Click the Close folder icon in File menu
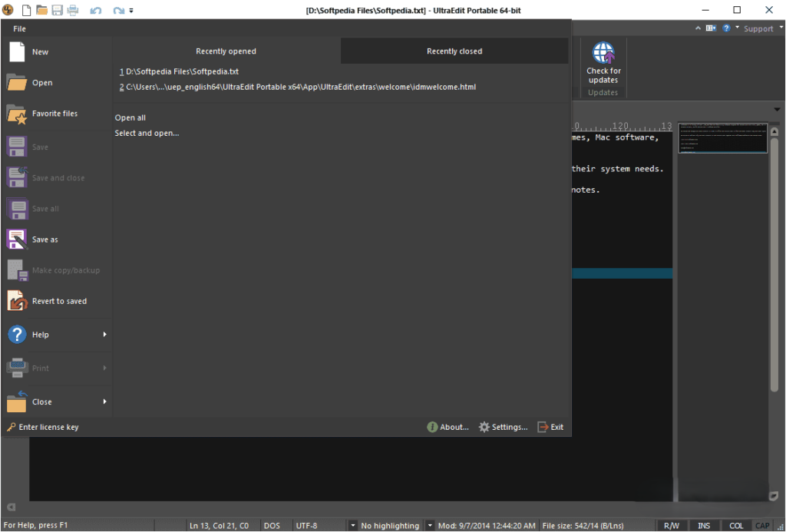 [17, 401]
